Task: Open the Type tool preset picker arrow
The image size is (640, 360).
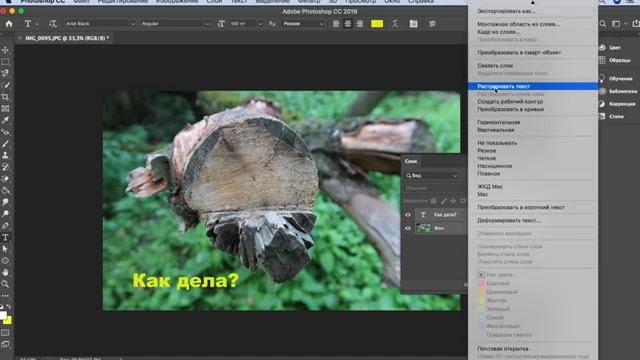Action: (37, 24)
